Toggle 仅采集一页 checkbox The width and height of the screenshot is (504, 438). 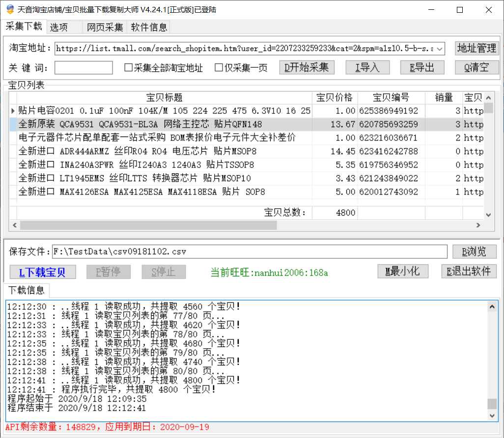tap(219, 68)
